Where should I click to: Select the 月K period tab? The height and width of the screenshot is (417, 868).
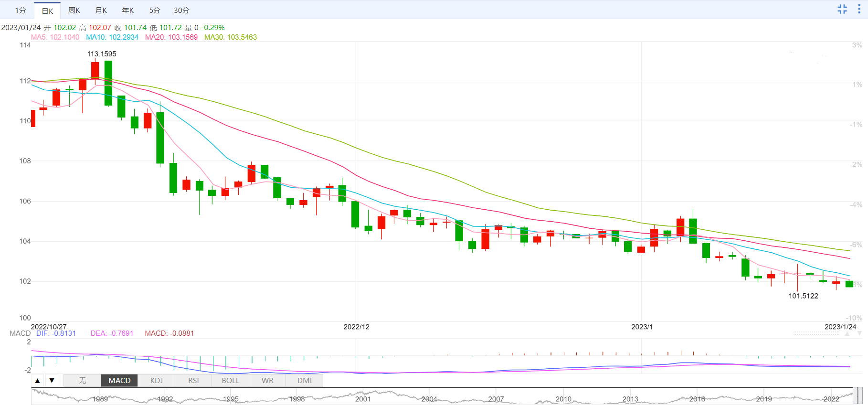[x=101, y=11]
